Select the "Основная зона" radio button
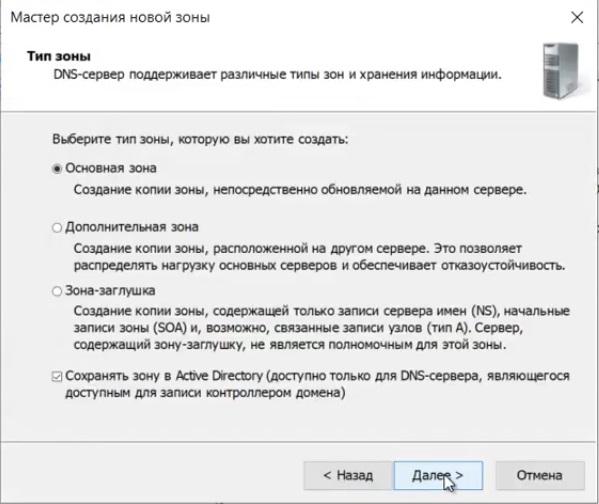Screen dimensions: 599x504 (57, 169)
